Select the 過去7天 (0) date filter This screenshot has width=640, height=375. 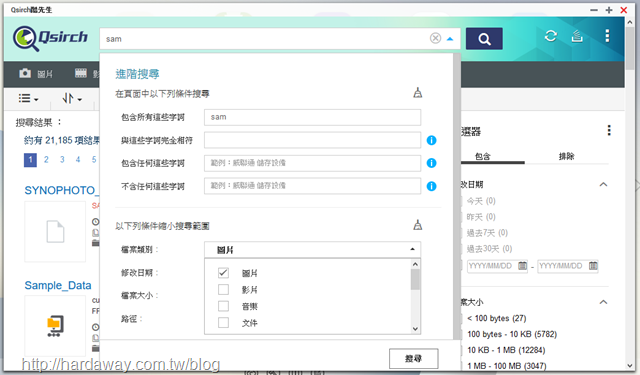(487, 233)
